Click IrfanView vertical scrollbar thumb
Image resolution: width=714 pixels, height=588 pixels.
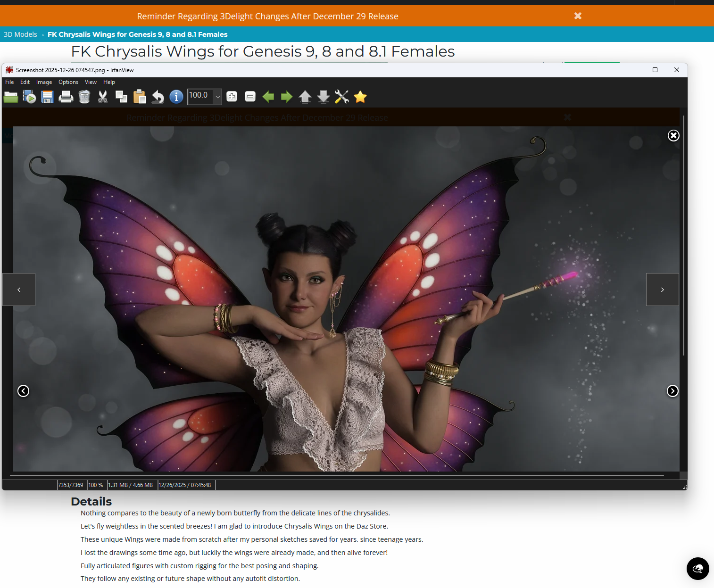pos(684,235)
